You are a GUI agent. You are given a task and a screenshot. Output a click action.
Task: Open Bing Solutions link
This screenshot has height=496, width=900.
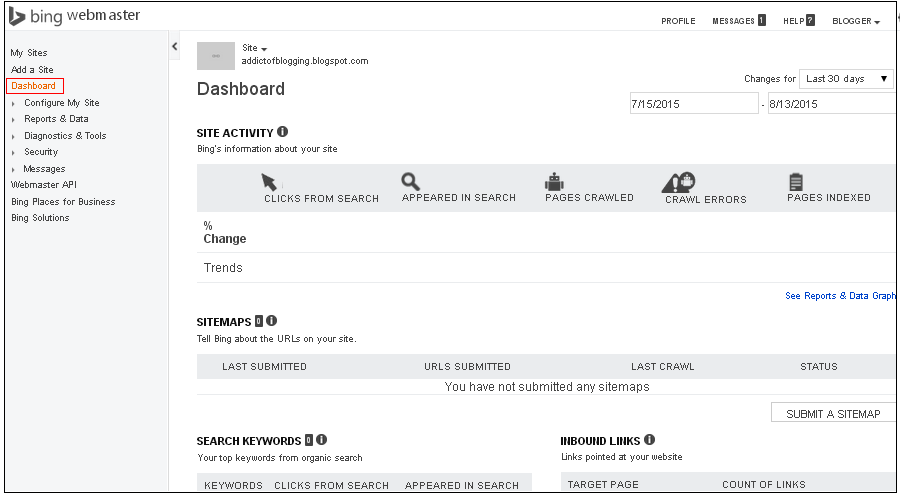[40, 218]
